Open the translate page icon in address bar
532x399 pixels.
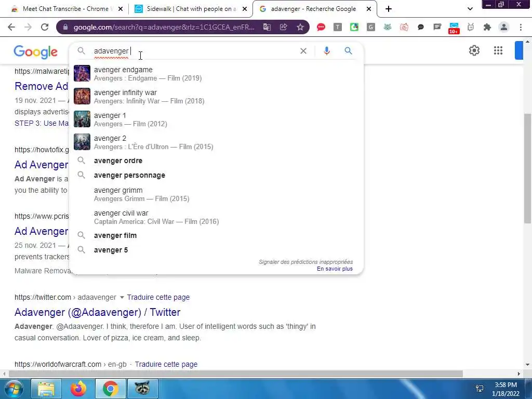[267, 27]
